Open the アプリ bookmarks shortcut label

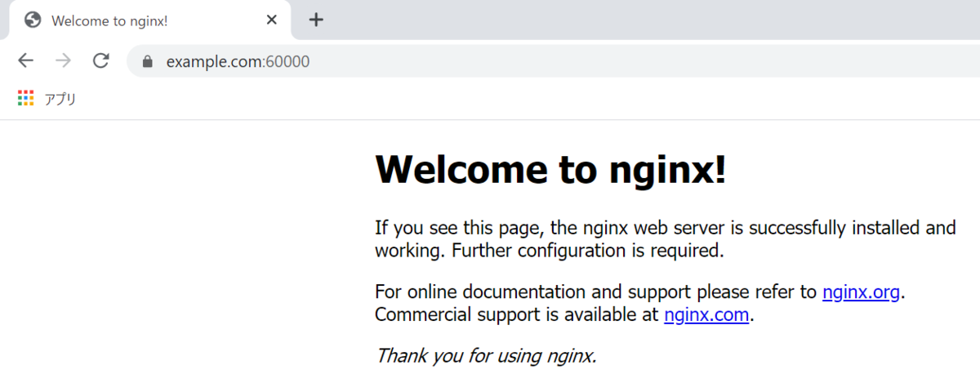tap(60, 99)
